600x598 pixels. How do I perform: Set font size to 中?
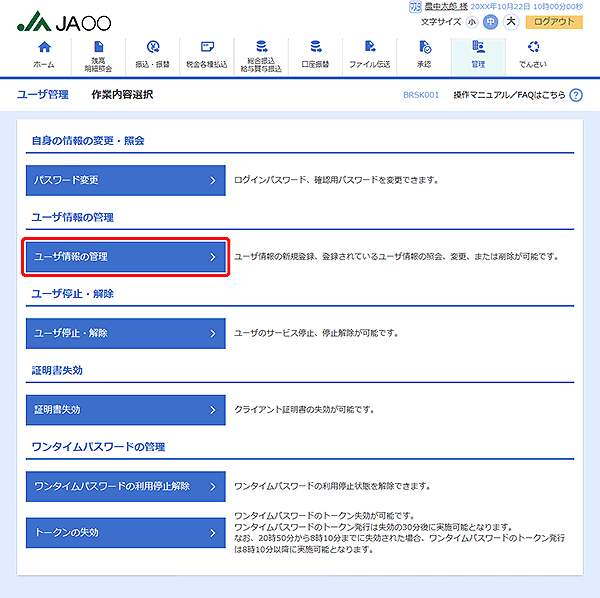[490, 22]
